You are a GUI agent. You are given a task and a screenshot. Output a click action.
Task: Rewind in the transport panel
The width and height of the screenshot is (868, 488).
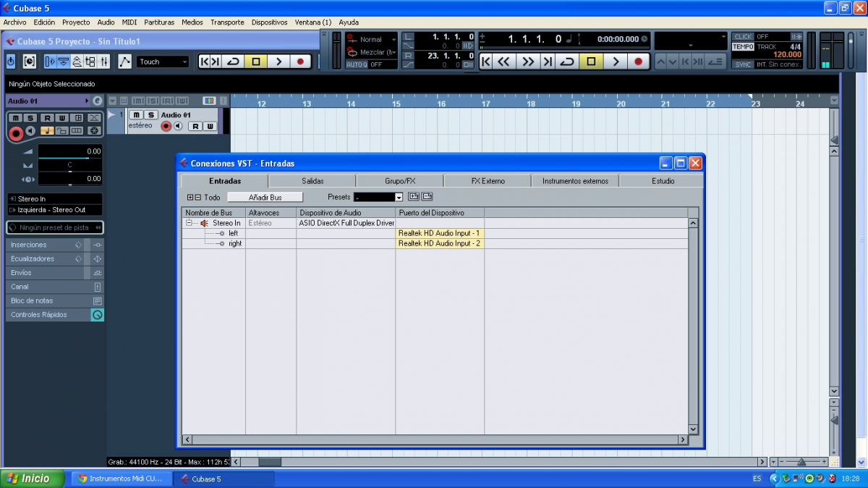click(503, 62)
